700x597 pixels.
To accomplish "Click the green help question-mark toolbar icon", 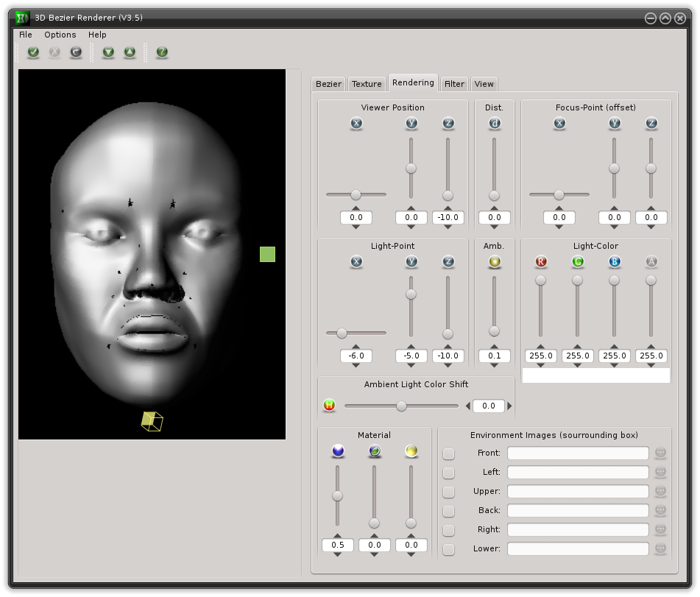I will (162, 52).
